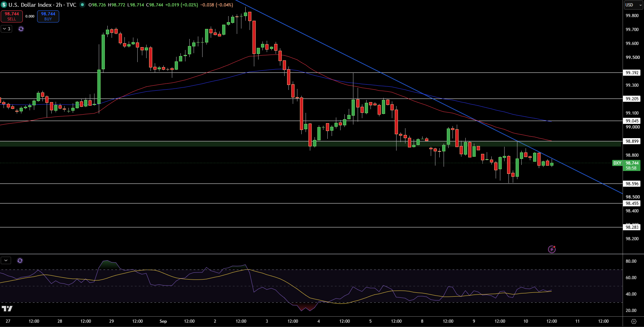
Task: Click the 99.300 price scale label
Action: (632, 85)
